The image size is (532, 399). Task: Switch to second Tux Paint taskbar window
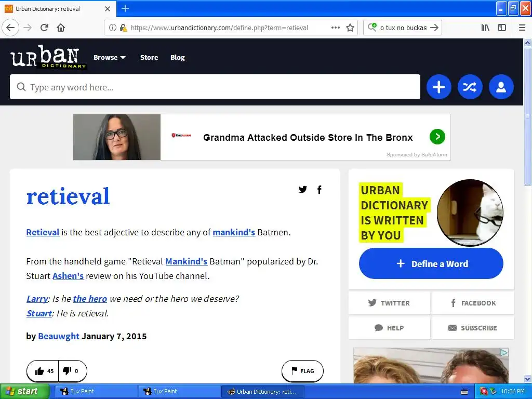(x=179, y=392)
